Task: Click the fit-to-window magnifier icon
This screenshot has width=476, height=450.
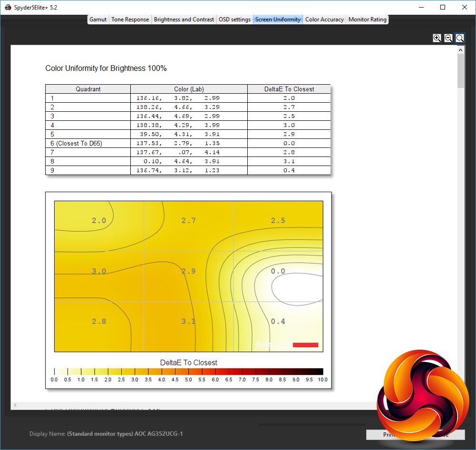Action: point(460,38)
